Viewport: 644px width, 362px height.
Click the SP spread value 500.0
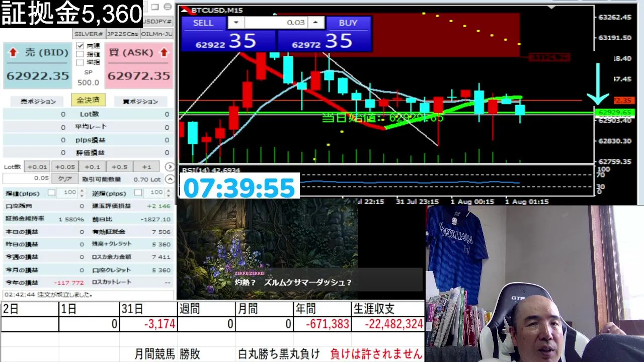coord(88,82)
